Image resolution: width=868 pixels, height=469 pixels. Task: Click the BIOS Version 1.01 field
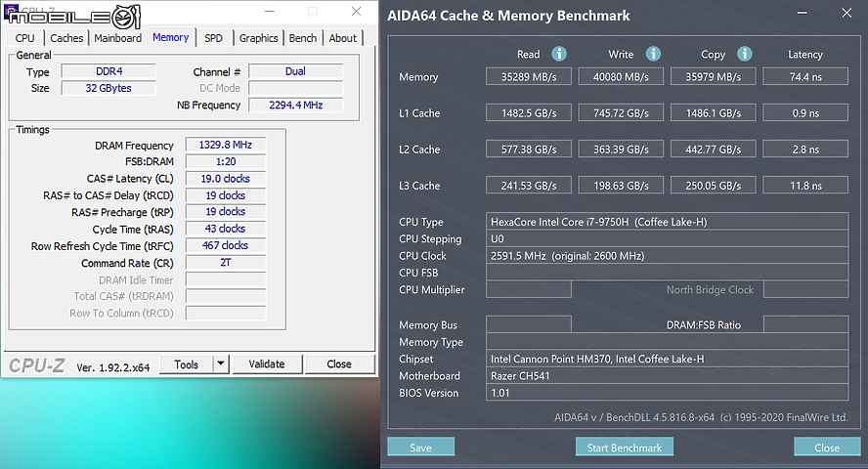[667, 393]
